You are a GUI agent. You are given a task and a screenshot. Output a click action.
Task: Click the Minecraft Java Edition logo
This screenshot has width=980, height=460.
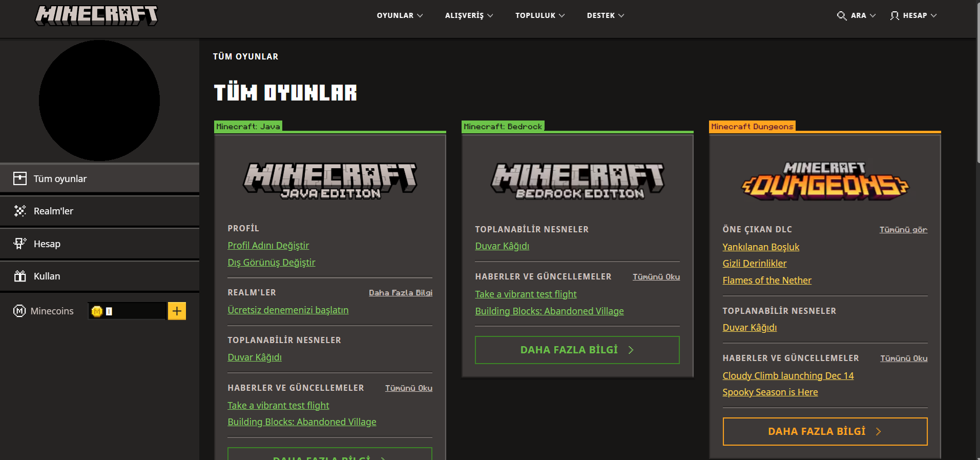[330, 181]
